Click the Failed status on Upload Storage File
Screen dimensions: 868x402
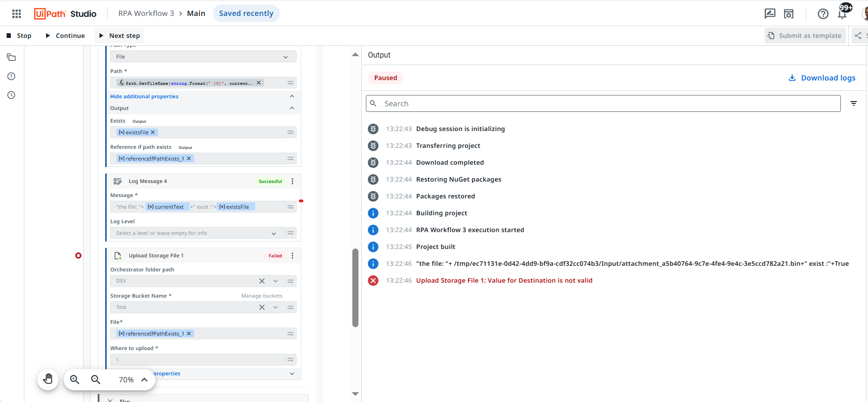pos(275,256)
